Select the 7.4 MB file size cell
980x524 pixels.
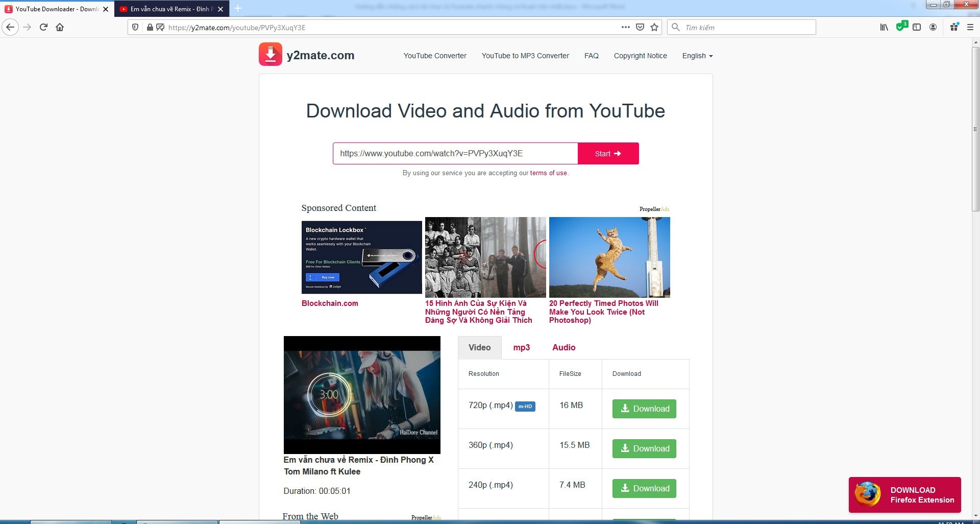coord(575,488)
